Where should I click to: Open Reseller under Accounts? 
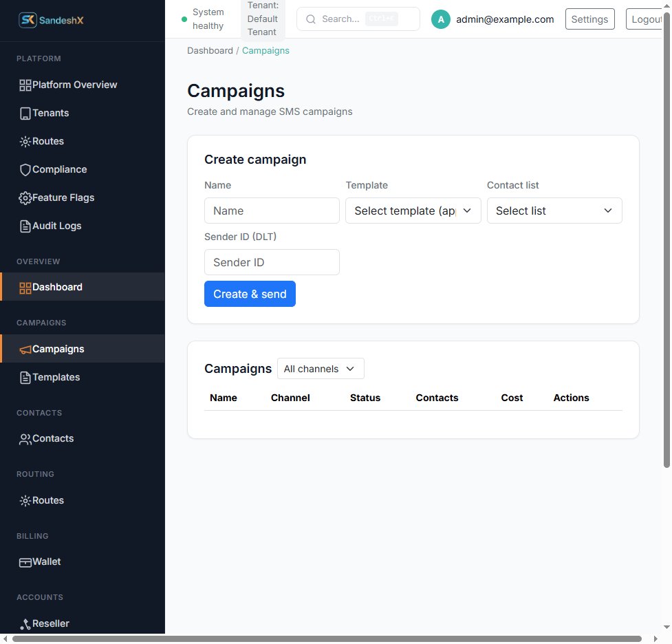point(83,623)
